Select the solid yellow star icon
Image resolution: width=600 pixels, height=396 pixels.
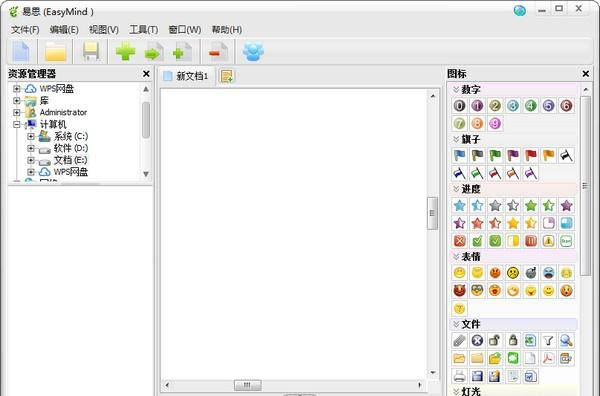tap(513, 223)
